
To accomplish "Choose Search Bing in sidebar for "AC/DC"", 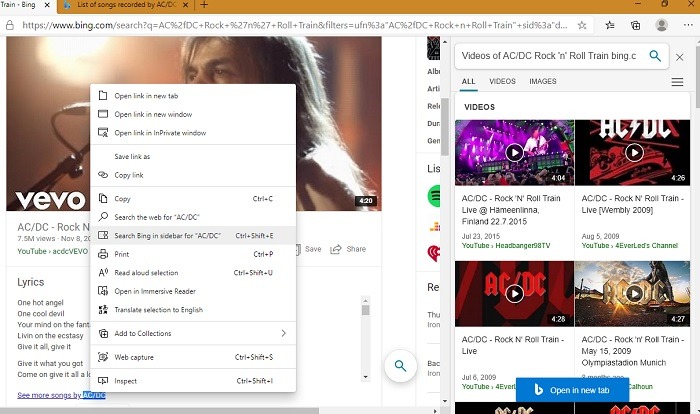I will pos(193,235).
